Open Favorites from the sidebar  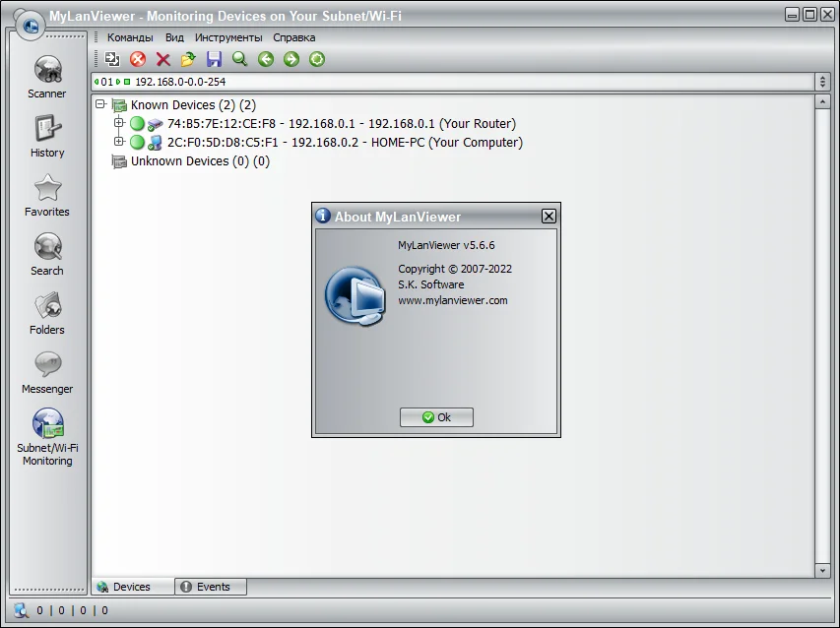(x=47, y=196)
